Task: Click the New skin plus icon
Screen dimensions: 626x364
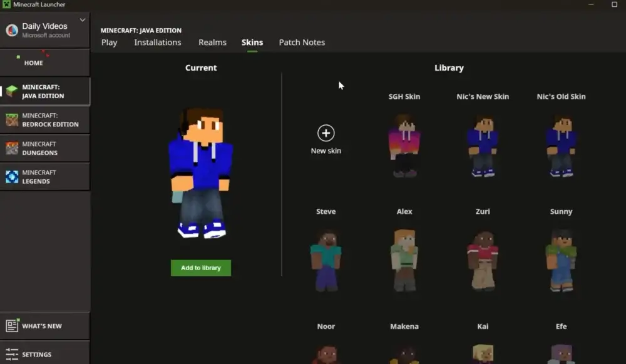Action: tap(326, 133)
